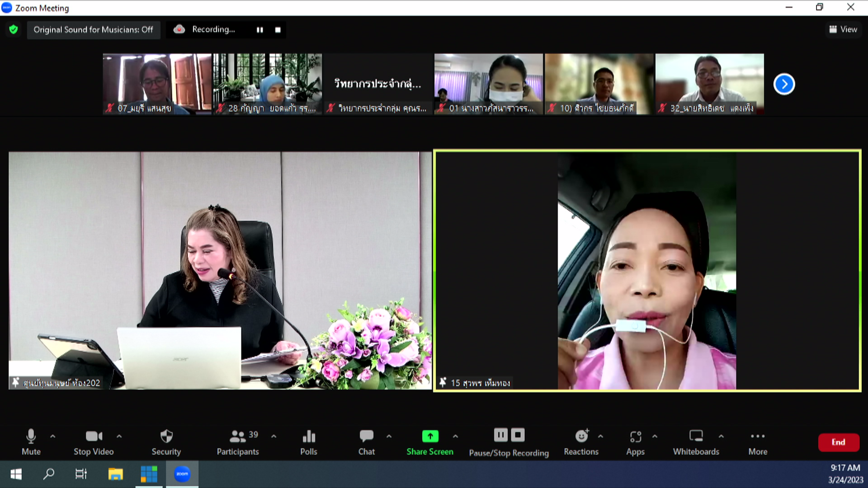Screen dimensions: 868x488
Task: Open File Explorer from taskbar
Action: 115,474
